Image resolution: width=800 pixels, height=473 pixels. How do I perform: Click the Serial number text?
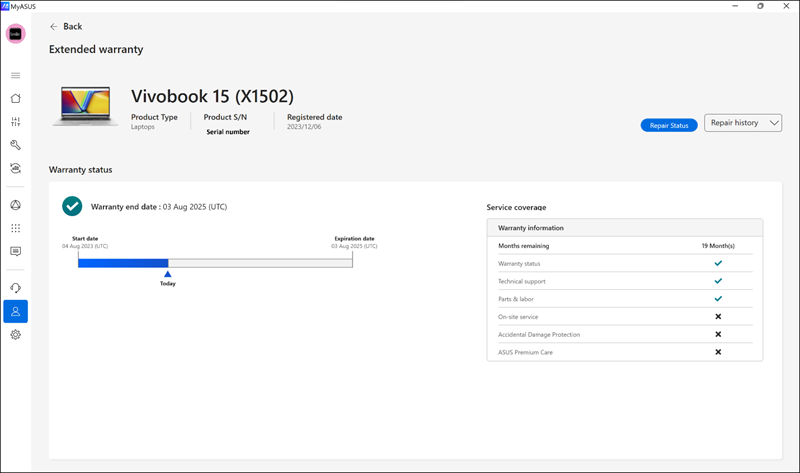[x=228, y=132]
